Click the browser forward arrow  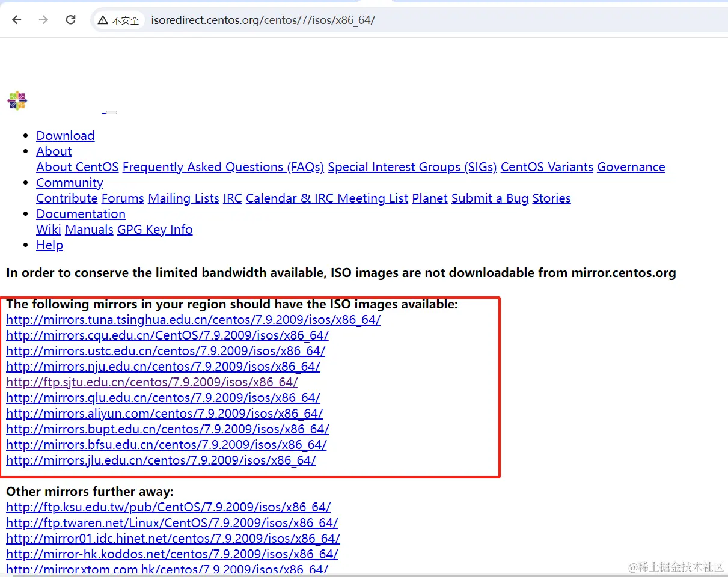click(43, 20)
